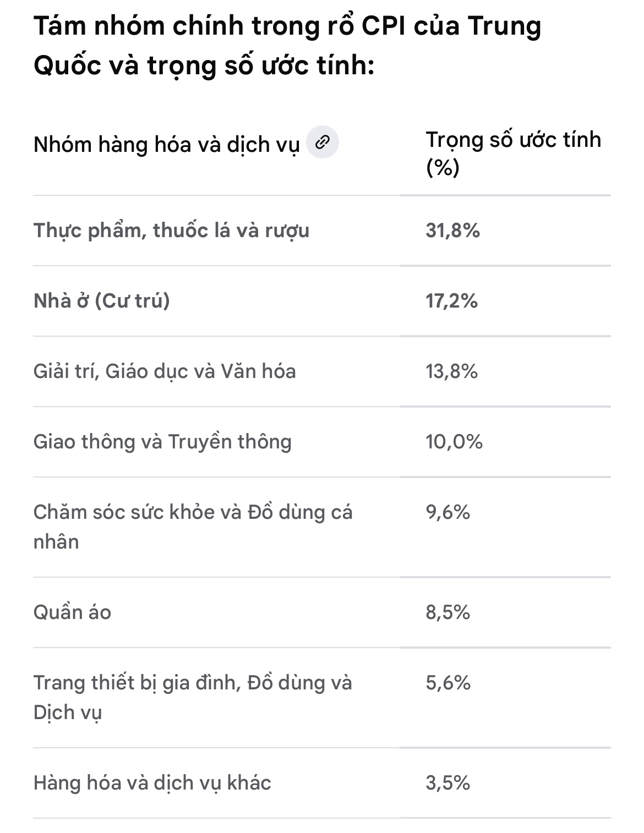Click the "Thực phẩm, thuốc lá và rượu" row
Screen dimensions: 644x833
coord(171,230)
